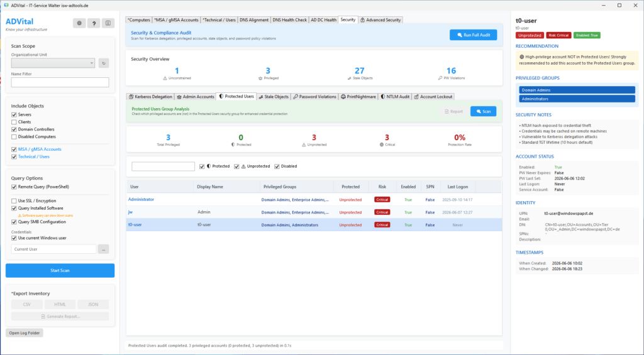Screen dimensions: 644x355
Task: Toggle the Disabled filter checkbox
Action: point(277,167)
